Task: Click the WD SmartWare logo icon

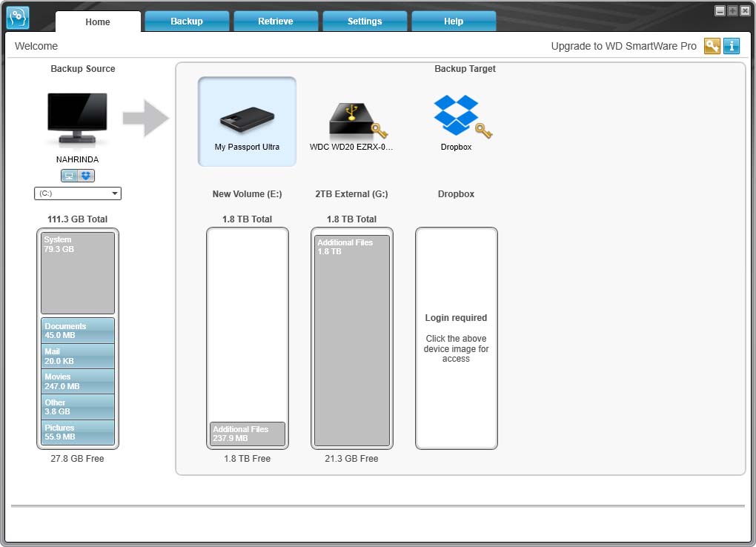Action: [x=18, y=18]
